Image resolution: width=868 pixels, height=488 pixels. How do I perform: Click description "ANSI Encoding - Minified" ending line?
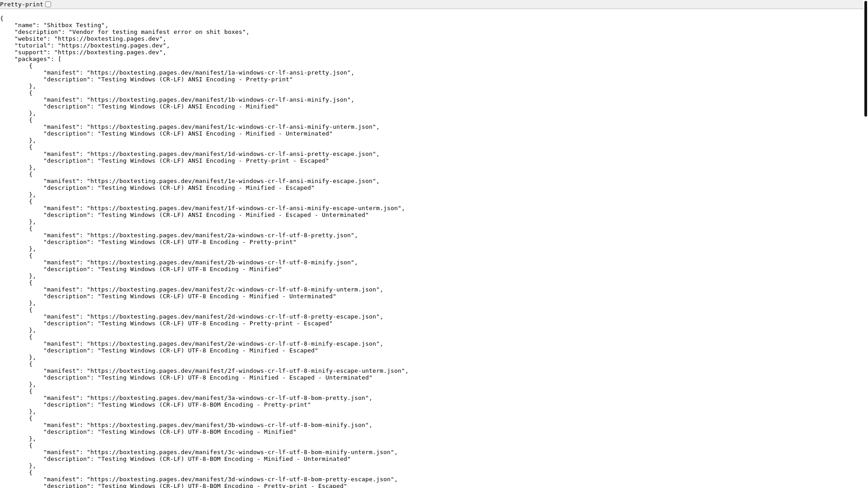click(x=161, y=107)
